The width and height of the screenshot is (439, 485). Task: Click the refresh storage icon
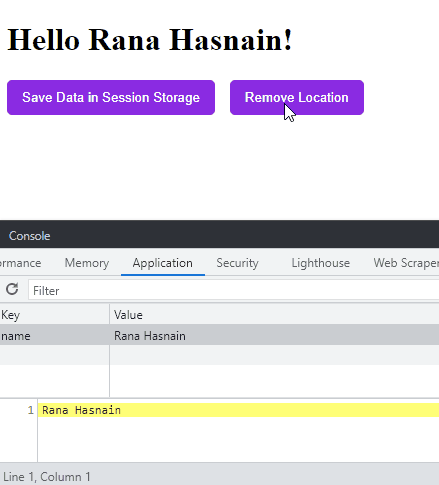[12, 289]
